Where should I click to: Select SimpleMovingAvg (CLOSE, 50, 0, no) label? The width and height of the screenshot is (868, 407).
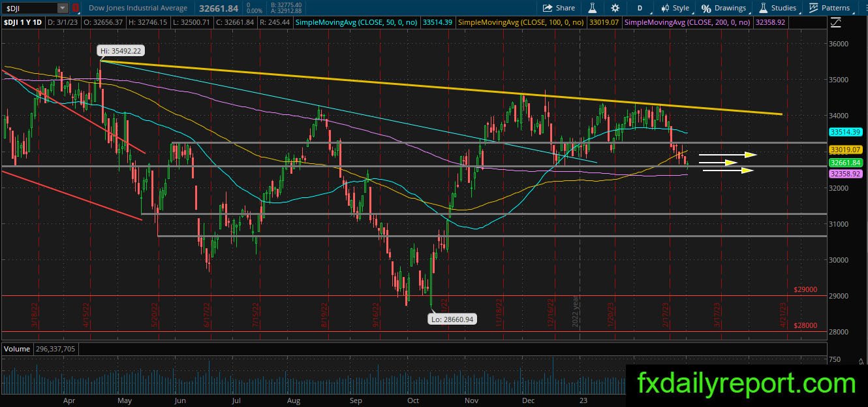coord(358,22)
